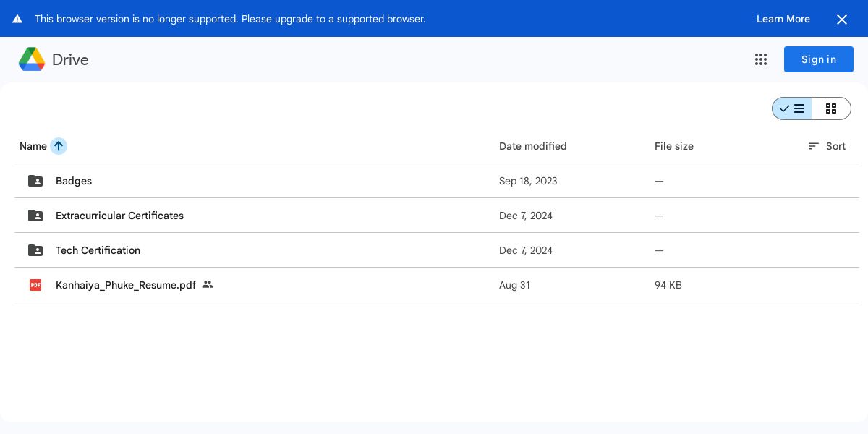Open the Google apps grid launcher
Viewport: 868px width, 434px height.
coord(761,59)
